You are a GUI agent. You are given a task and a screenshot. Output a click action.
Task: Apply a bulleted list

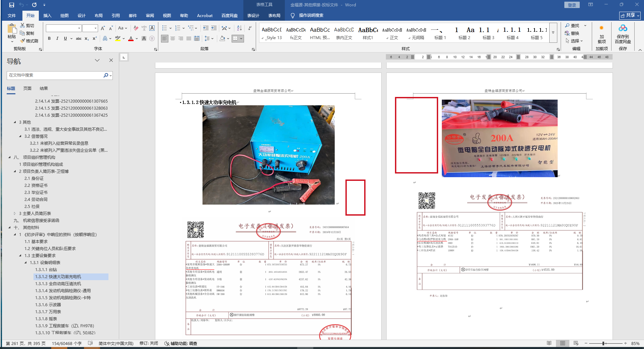click(164, 28)
